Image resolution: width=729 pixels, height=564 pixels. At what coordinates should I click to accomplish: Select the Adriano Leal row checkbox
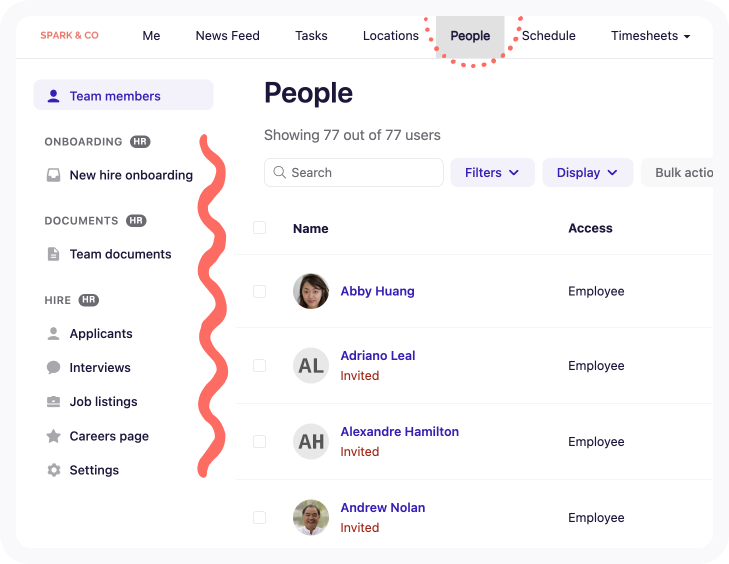(259, 365)
